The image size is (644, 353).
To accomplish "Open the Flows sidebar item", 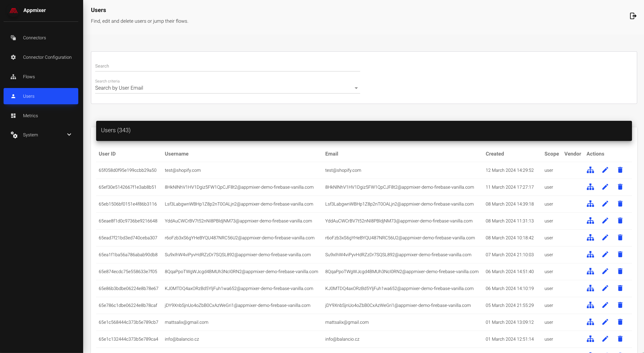I will coord(29,77).
